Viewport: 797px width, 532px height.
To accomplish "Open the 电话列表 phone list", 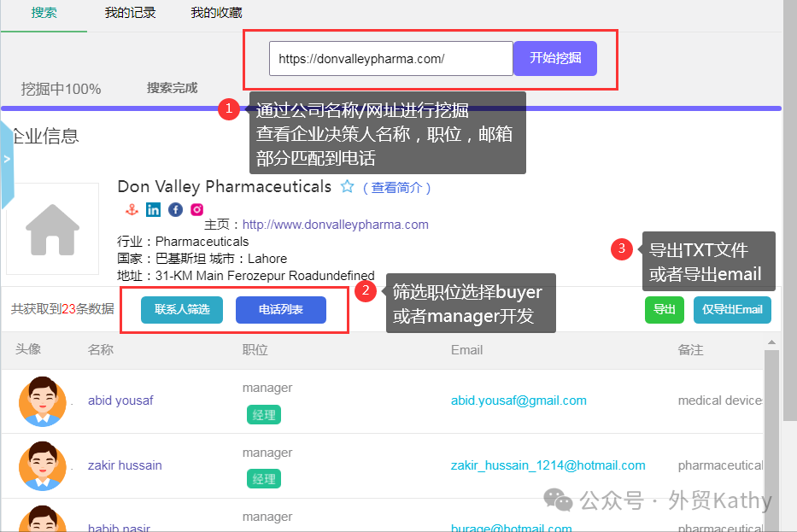I will pyautogui.click(x=280, y=310).
